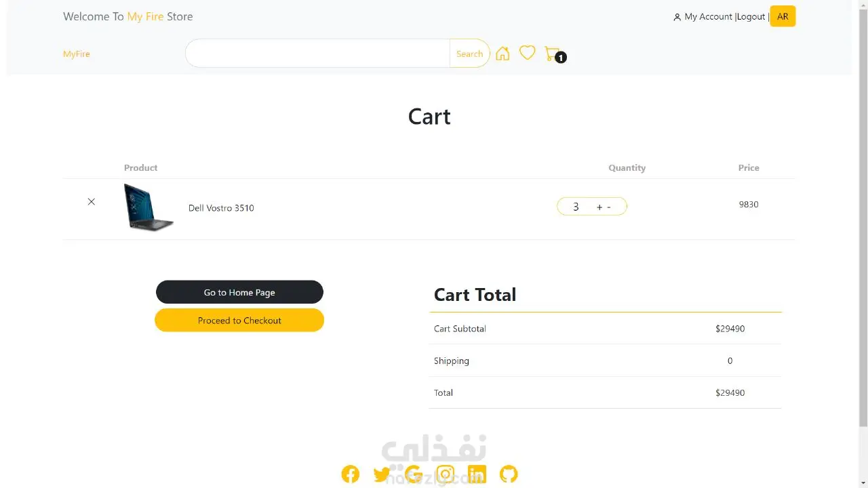Open the Google social link
Screen dimensions: 868x488
point(414,474)
